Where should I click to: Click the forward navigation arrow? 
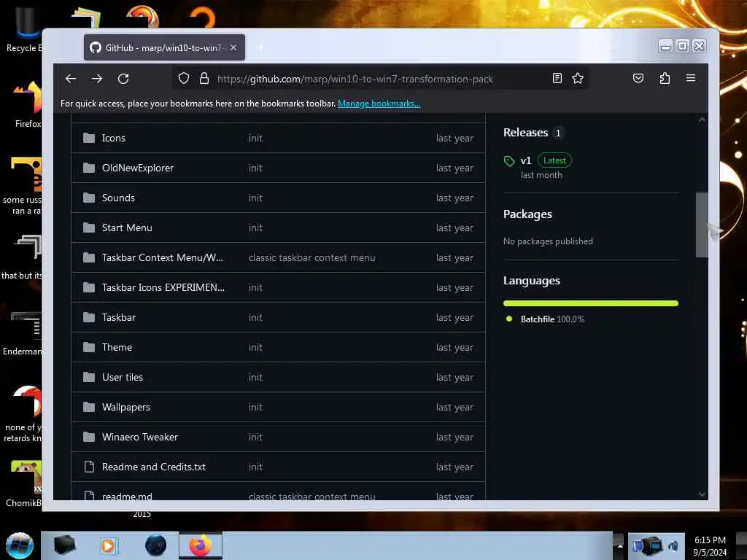click(x=97, y=79)
